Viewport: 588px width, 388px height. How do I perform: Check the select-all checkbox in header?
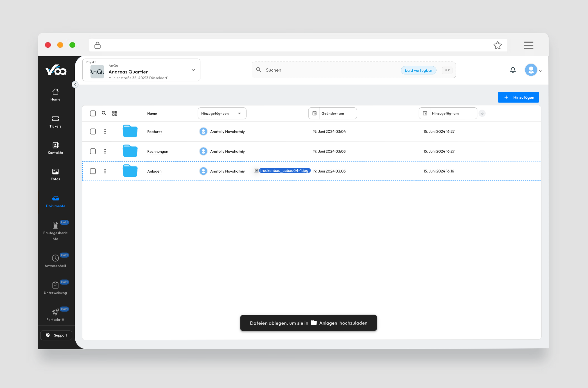click(x=93, y=113)
